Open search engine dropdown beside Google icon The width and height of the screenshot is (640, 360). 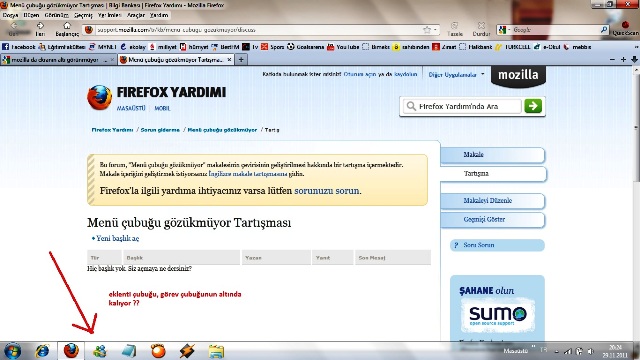click(x=510, y=30)
